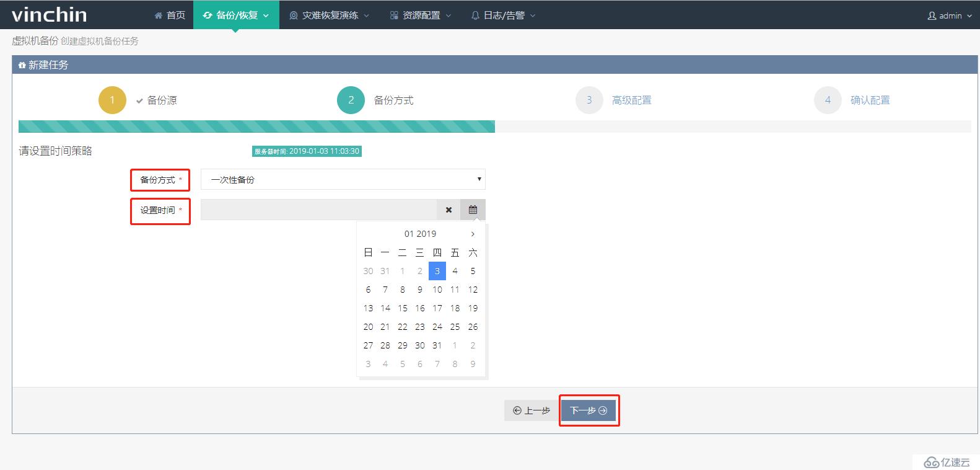Open the 资源配置 menu
980x470 pixels.
coord(421,15)
